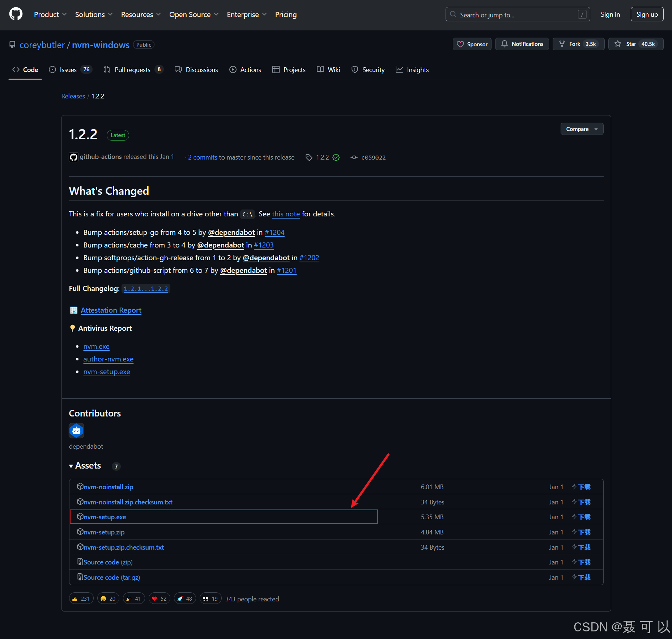672x639 pixels.
Task: Click the rocket reaction 48
Action: click(x=185, y=599)
